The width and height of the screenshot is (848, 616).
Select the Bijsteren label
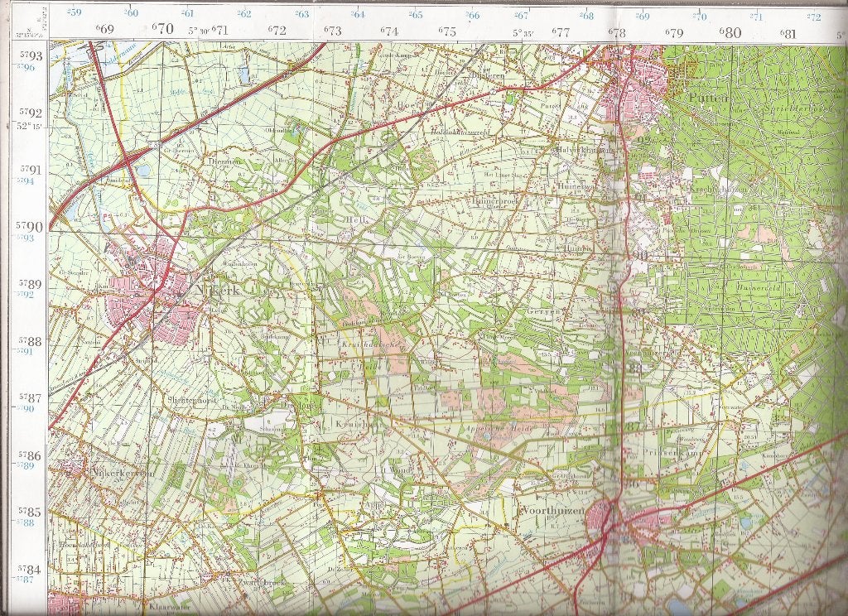[x=487, y=75]
